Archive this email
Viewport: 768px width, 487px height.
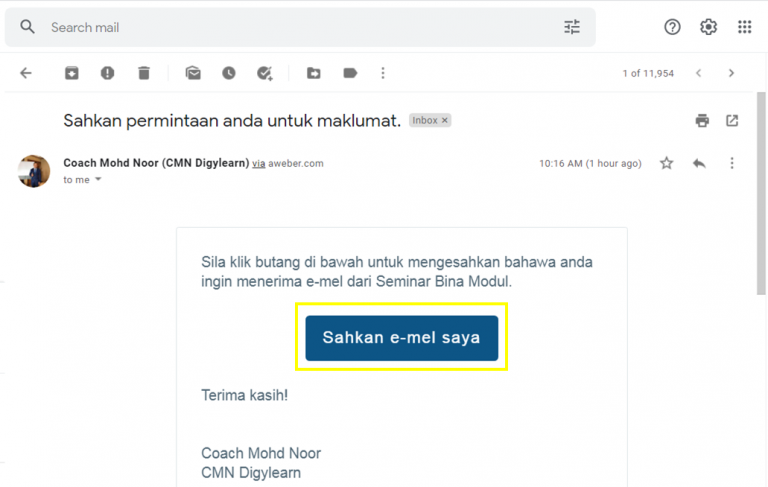[x=72, y=73]
